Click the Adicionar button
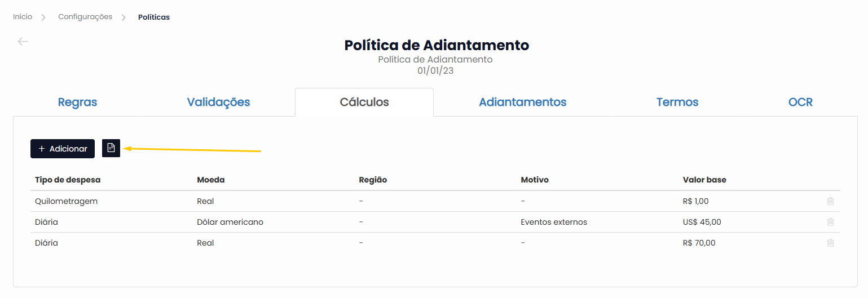Image resolution: width=868 pixels, height=298 pixels. tap(63, 149)
